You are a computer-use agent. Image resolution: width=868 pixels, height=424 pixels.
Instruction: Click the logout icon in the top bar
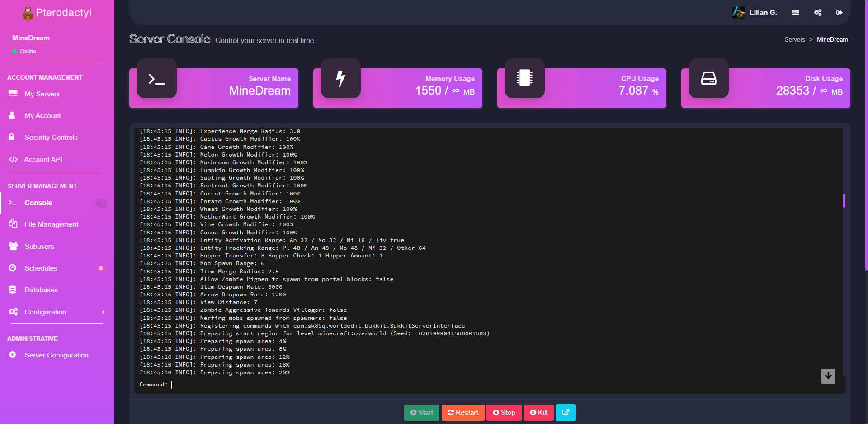coord(840,12)
